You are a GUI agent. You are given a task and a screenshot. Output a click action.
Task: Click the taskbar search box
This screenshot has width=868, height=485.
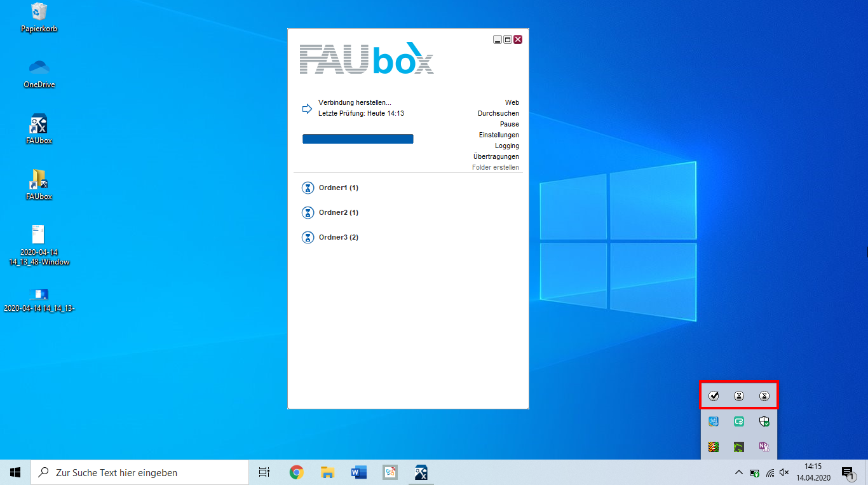pyautogui.click(x=140, y=472)
